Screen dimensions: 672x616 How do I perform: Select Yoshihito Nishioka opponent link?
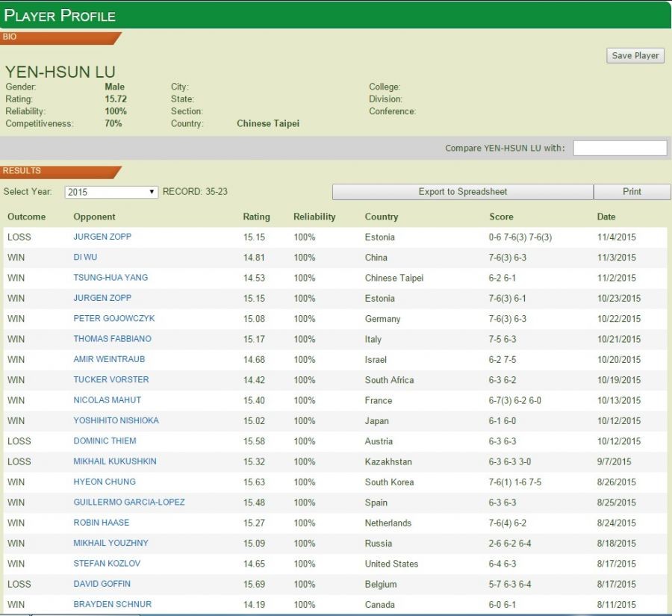pyautogui.click(x=116, y=420)
